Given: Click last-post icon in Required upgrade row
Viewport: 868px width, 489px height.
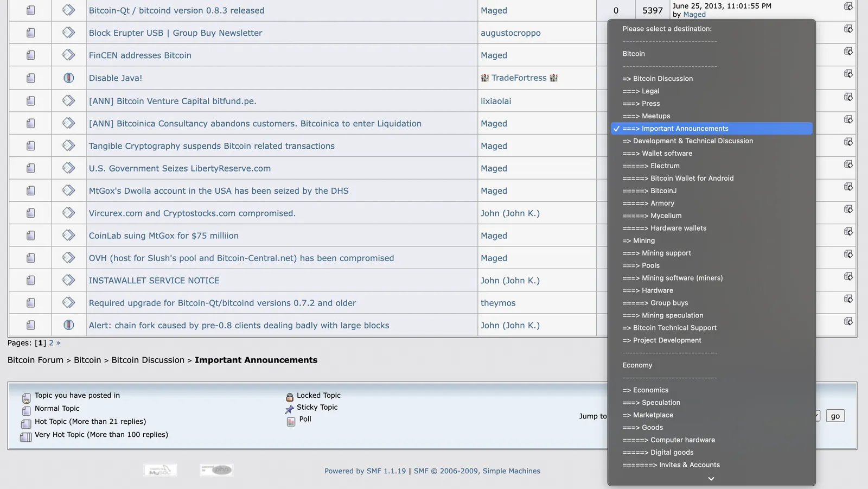Looking at the screenshot, I should point(848,299).
